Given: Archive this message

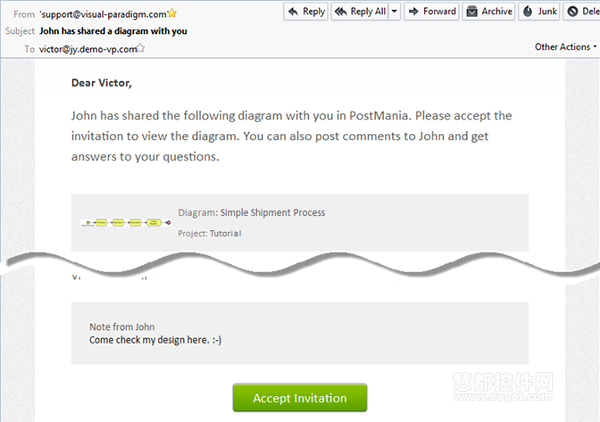Looking at the screenshot, I should [489, 11].
